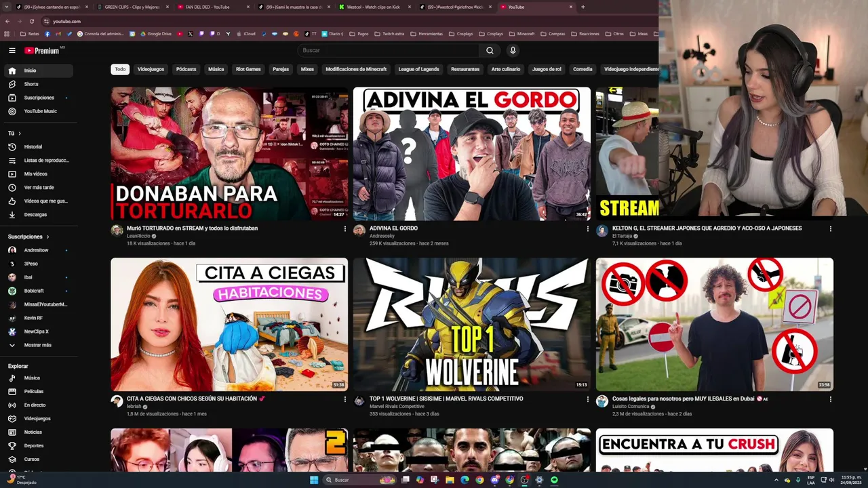Open Bobicraft subscription channel
Screen dimensions: 868x488
click(x=39, y=291)
